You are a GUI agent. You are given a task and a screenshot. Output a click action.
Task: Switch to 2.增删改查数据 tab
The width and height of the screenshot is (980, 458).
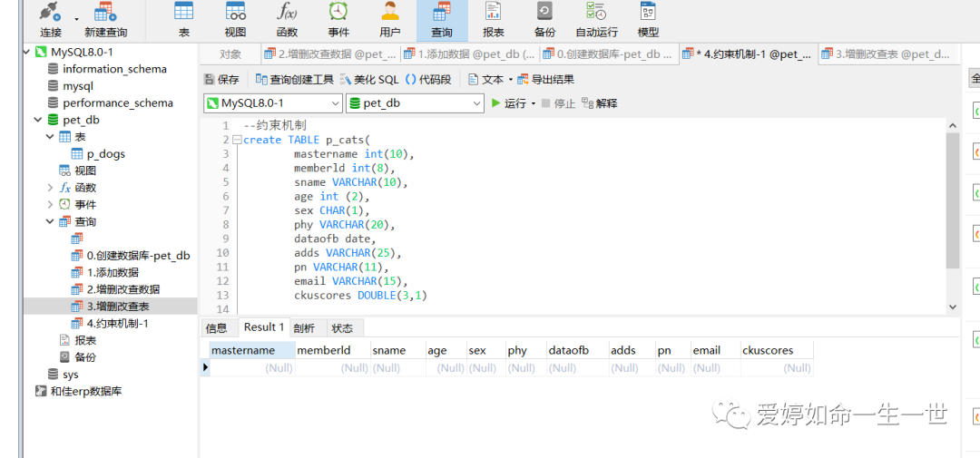pos(330,54)
